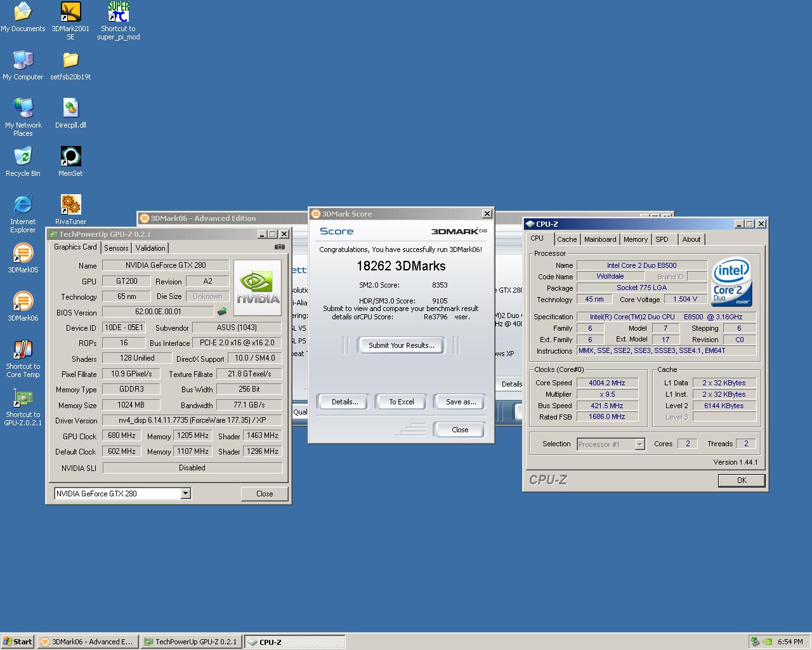Click the NVIDIA system tray icon
The height and width of the screenshot is (650, 812).
pyautogui.click(x=766, y=642)
